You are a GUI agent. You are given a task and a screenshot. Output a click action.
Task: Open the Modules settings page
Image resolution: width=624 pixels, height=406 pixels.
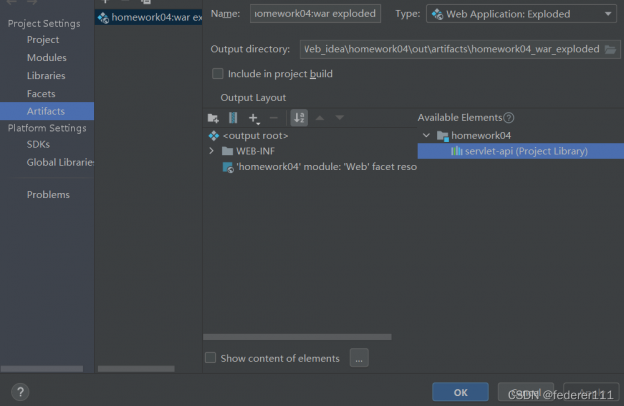click(x=47, y=58)
